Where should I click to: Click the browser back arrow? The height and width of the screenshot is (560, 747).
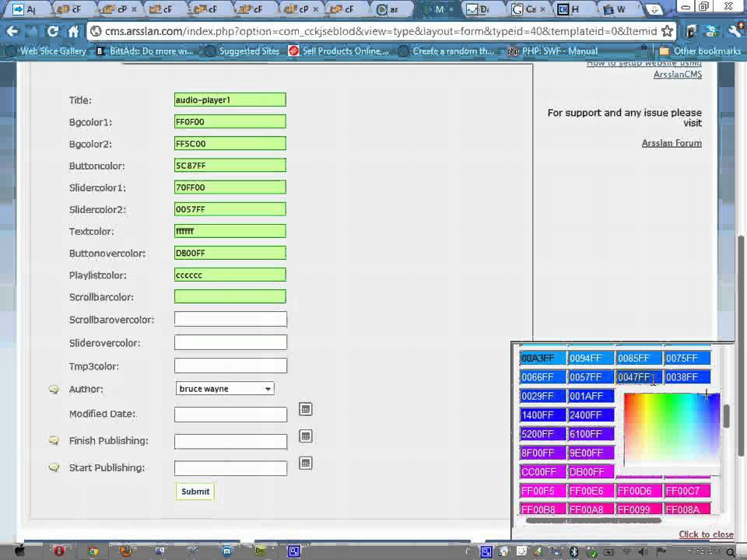(13, 31)
